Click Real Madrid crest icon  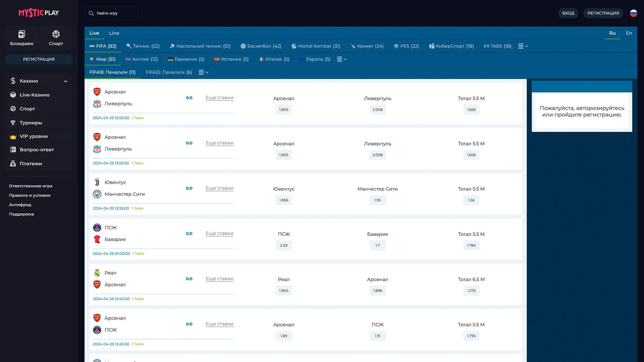tap(97, 273)
